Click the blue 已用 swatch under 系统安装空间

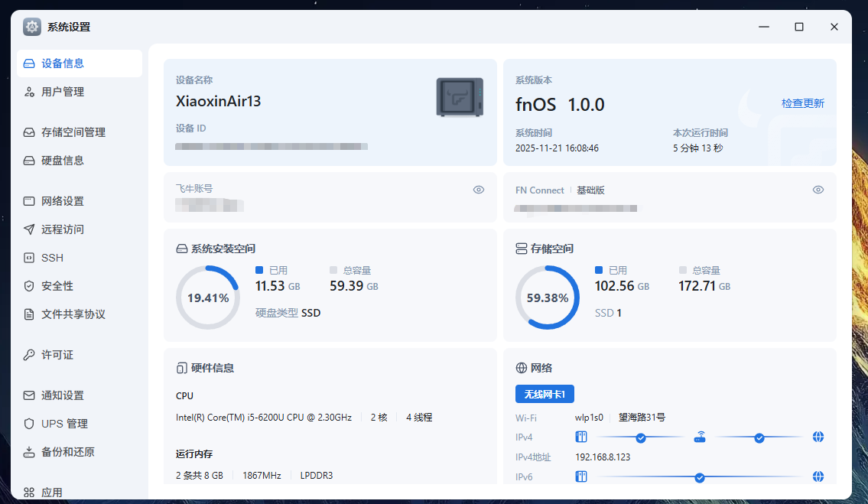pyautogui.click(x=259, y=270)
